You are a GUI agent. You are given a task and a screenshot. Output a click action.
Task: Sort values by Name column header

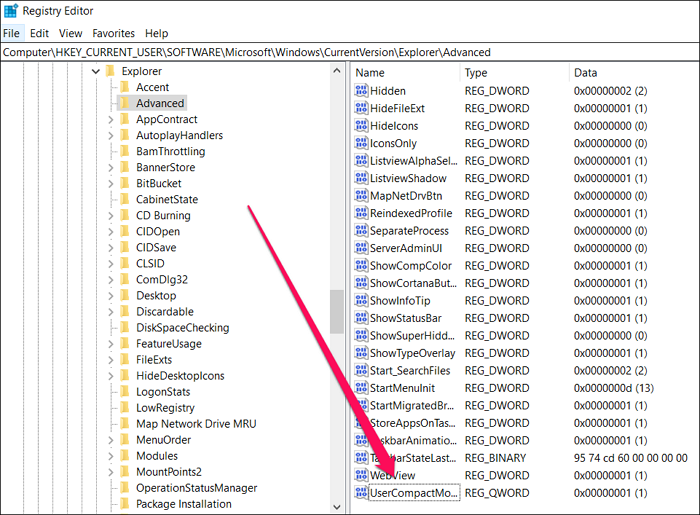coord(405,73)
